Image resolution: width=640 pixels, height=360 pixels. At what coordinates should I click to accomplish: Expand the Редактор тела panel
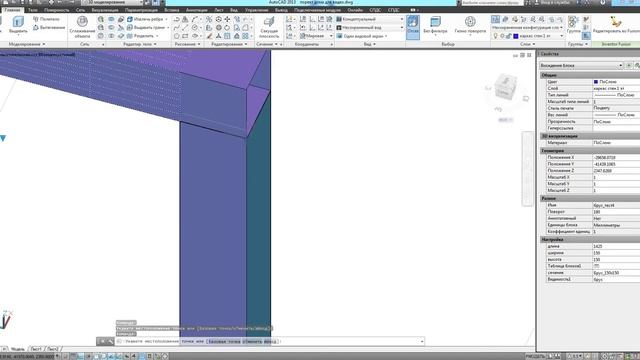[x=140, y=44]
